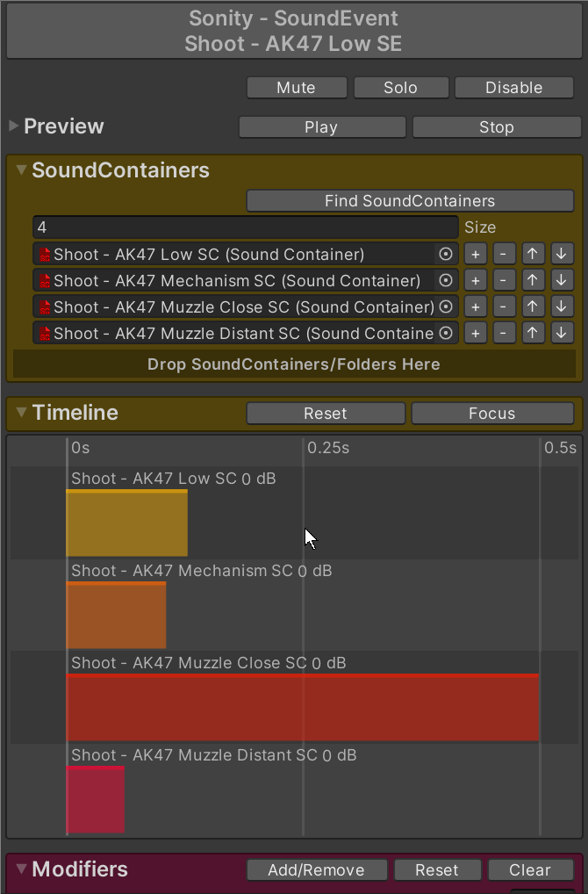This screenshot has height=894, width=588.
Task: Remove the Muzzle Distant SC row
Action: tap(505, 333)
